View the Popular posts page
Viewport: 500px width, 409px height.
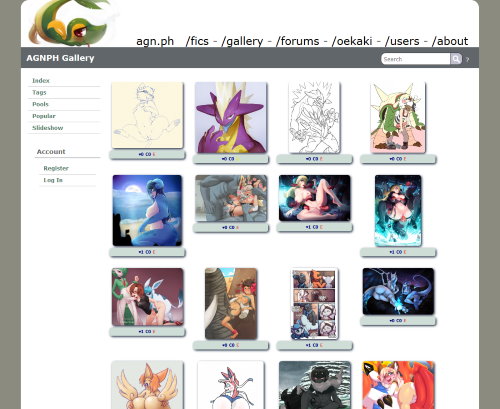tap(44, 116)
